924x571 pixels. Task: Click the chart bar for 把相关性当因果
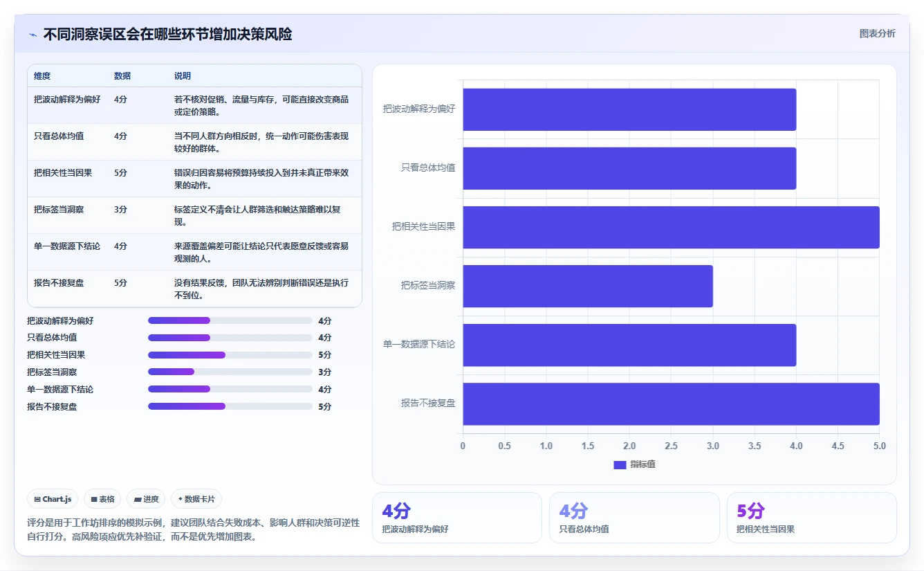point(671,227)
